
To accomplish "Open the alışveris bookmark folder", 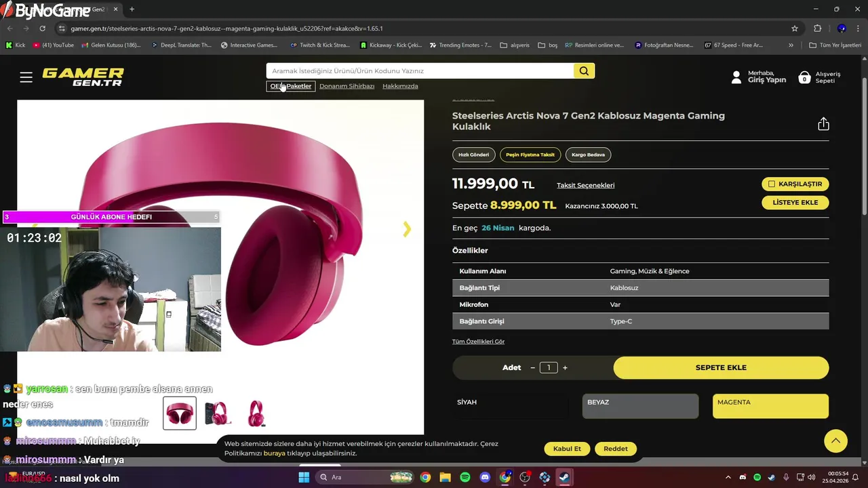I will (514, 45).
